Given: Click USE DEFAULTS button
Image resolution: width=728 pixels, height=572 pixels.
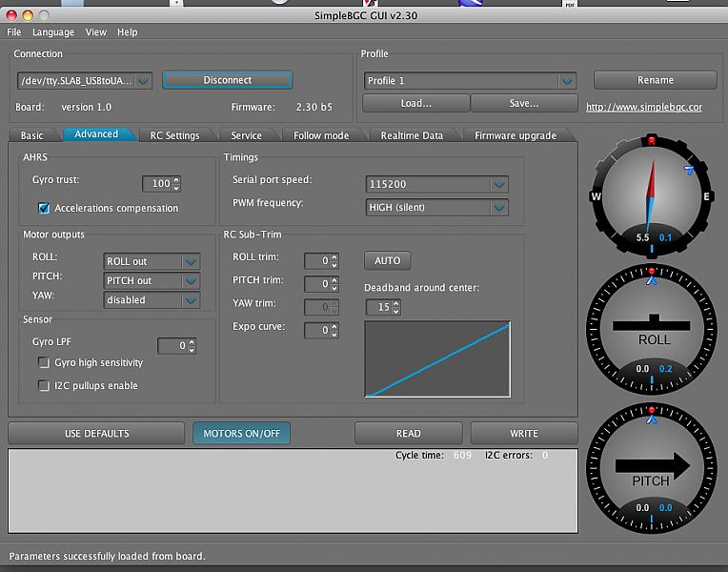Looking at the screenshot, I should pos(96,433).
